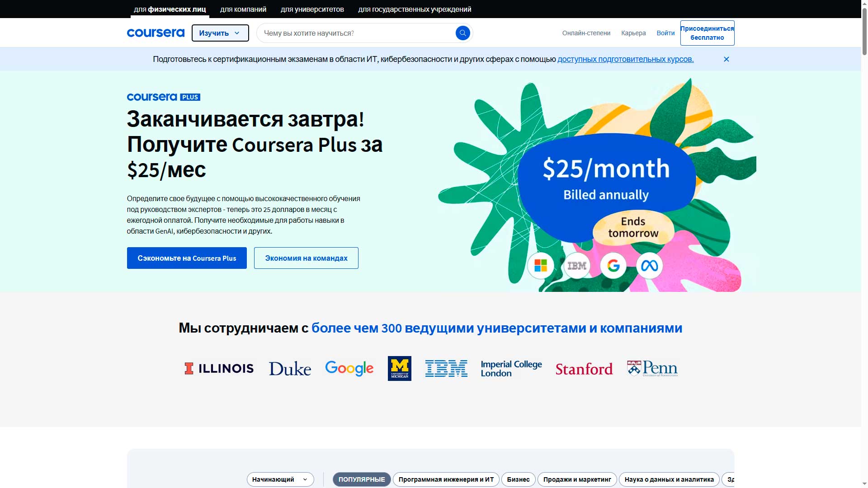Open the Google partner logo
Viewport: 868px width, 488px height.
tap(349, 368)
